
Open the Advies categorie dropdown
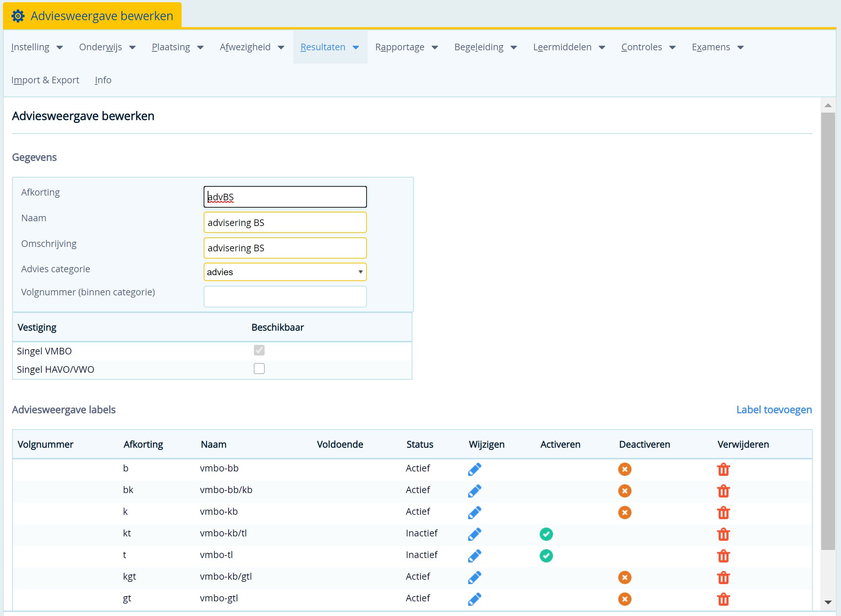(285, 272)
